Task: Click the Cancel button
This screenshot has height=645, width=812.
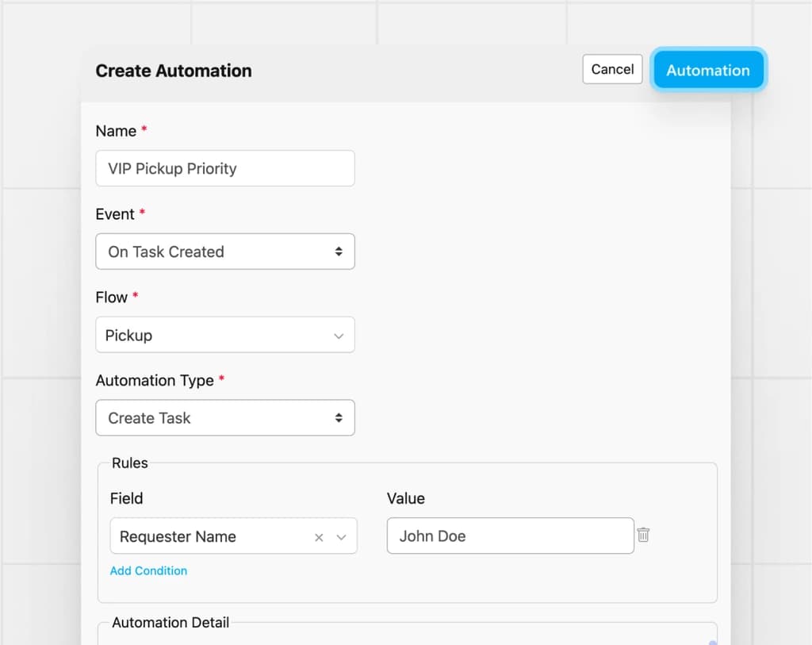Action: (612, 69)
